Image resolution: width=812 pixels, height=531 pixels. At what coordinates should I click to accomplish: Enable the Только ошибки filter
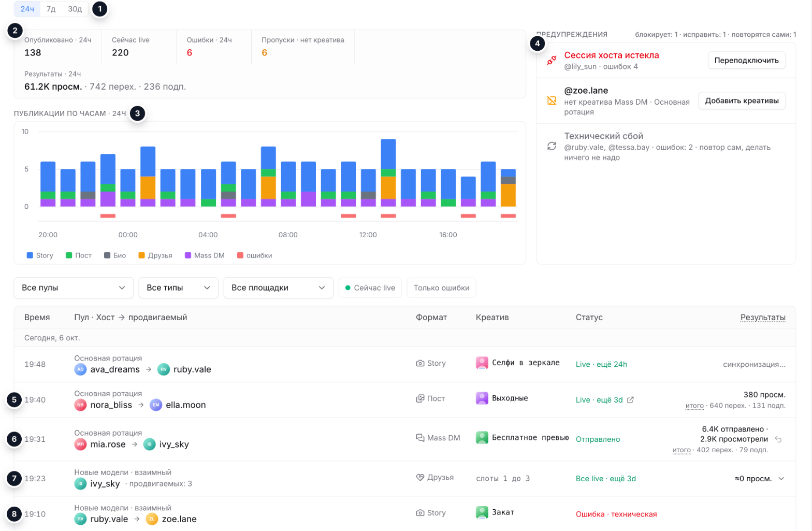pyautogui.click(x=441, y=288)
